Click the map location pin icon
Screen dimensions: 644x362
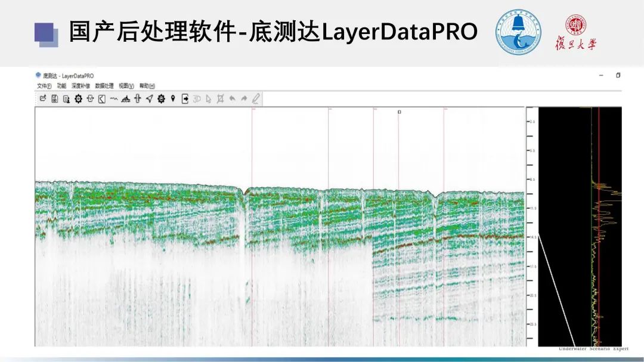click(173, 99)
